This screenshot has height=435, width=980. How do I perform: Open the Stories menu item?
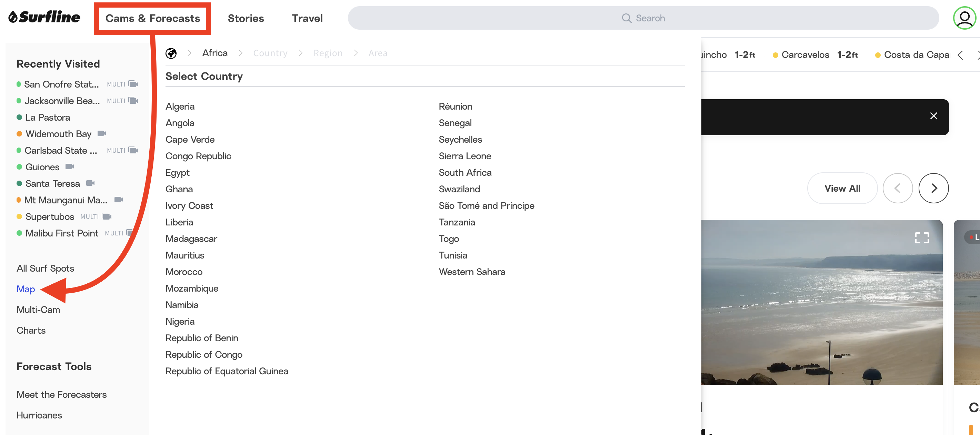click(x=246, y=18)
